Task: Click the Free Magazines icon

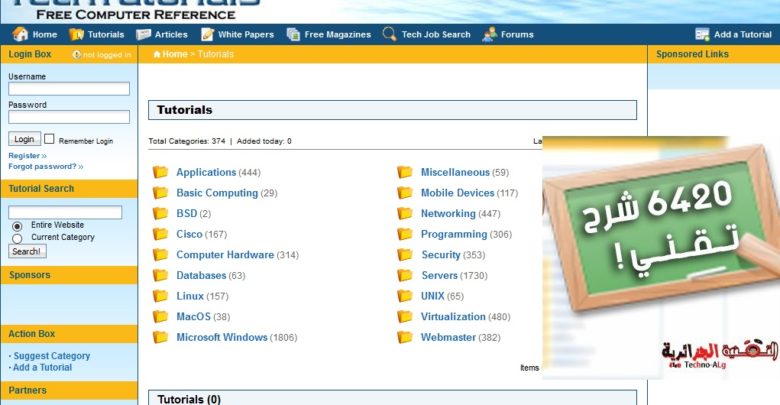Action: 293,34
